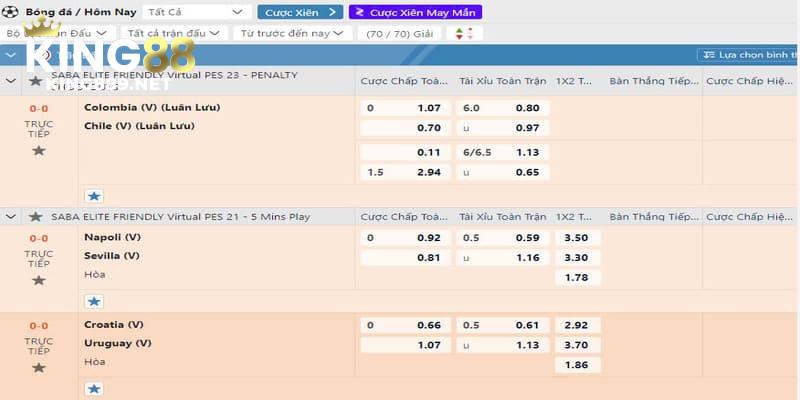Select Croatia 1X2 odds 2.92
Screen dimensions: 800x400
click(578, 325)
